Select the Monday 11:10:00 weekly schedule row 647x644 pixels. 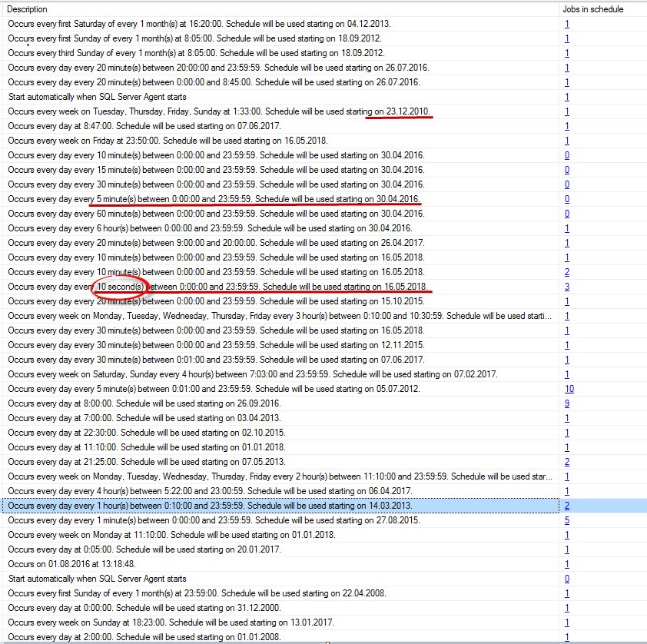[192, 535]
